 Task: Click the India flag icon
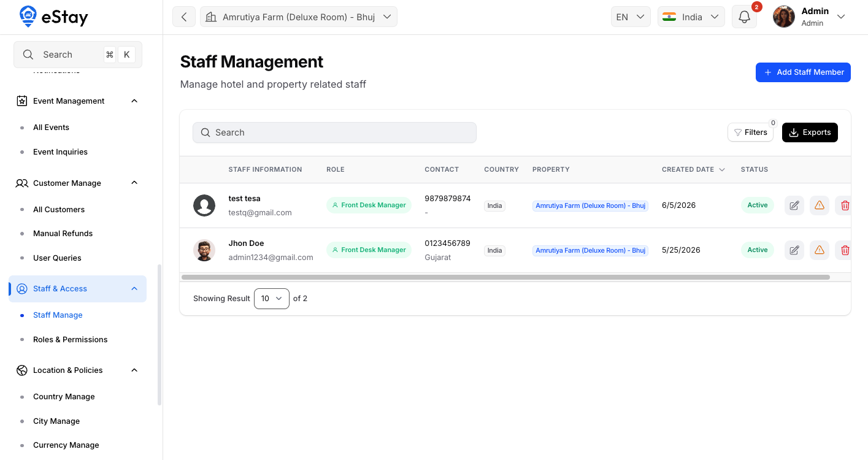coord(669,17)
